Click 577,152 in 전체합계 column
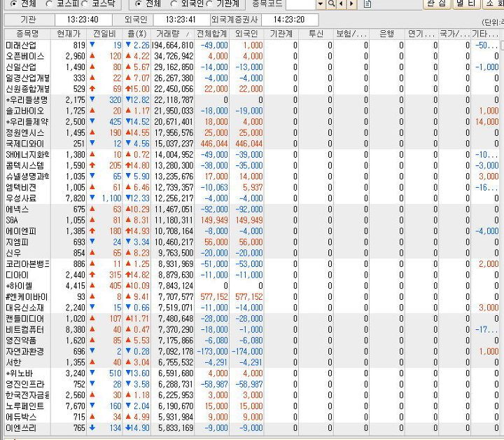The width and height of the screenshot is (504, 440). 214,297
